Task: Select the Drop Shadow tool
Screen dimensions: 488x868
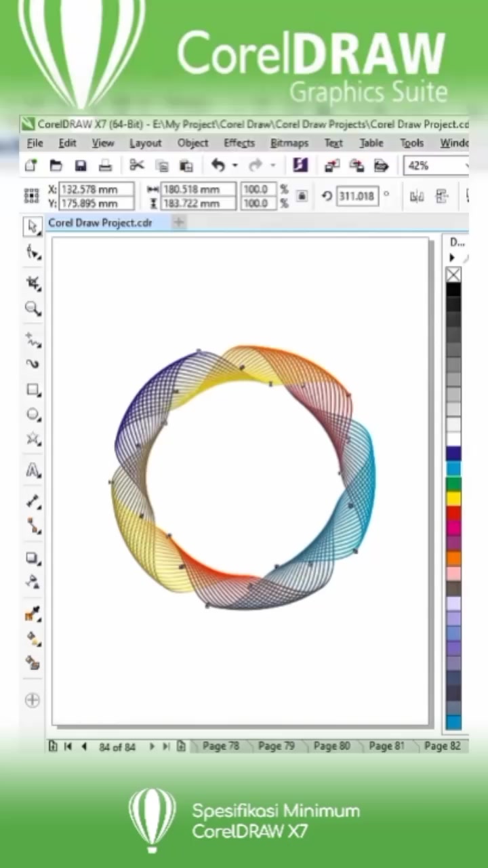Action: pos(32,558)
